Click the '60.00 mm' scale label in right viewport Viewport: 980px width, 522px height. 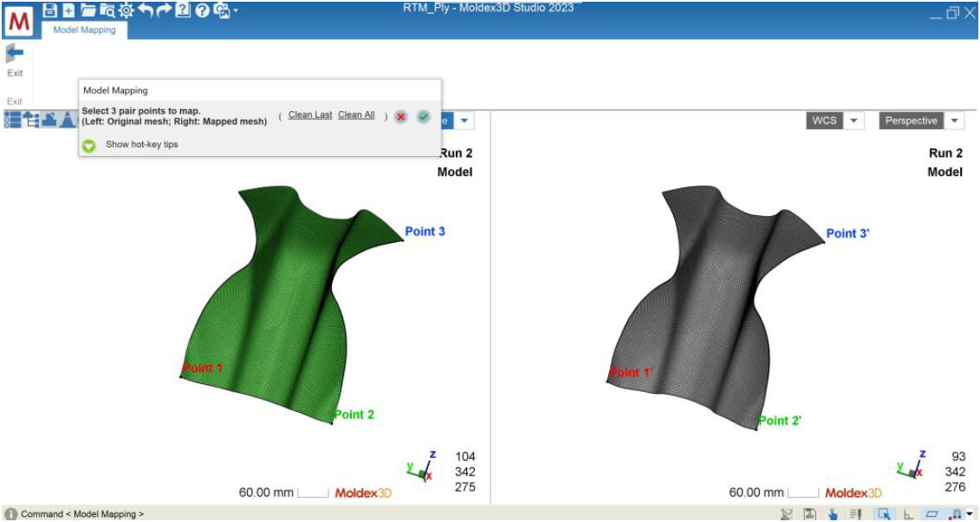756,493
